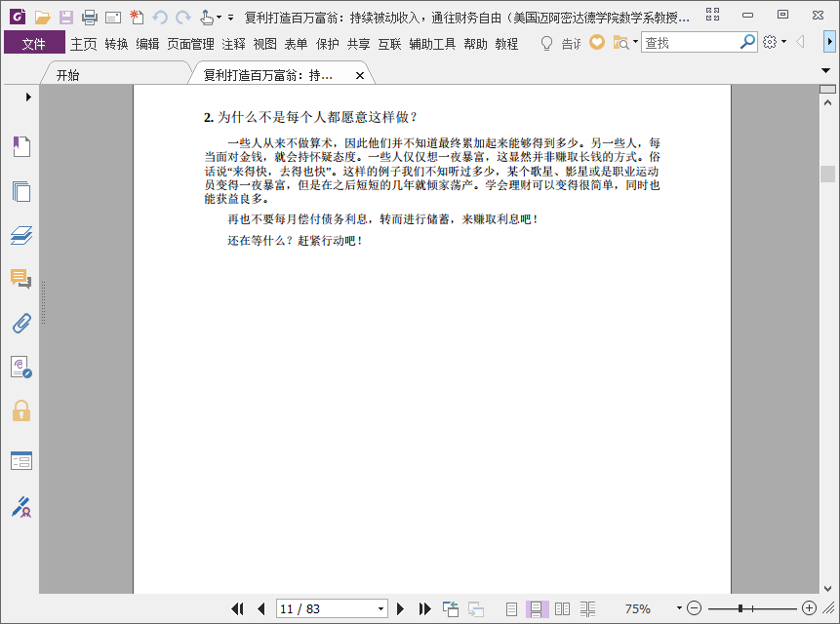The height and width of the screenshot is (624, 840).
Task: Open the 视图 tab
Action: [264, 43]
